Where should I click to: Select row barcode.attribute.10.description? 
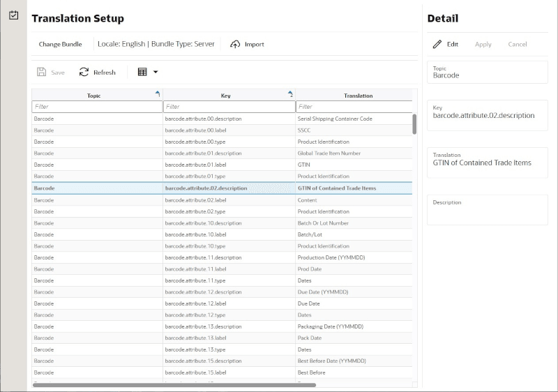(222, 223)
